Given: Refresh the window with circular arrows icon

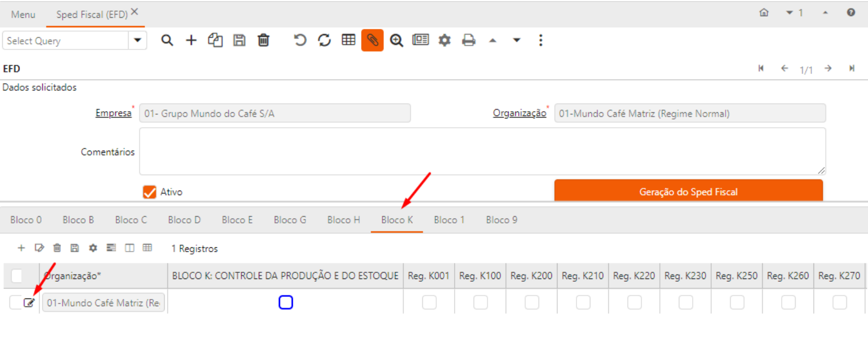Looking at the screenshot, I should (324, 41).
